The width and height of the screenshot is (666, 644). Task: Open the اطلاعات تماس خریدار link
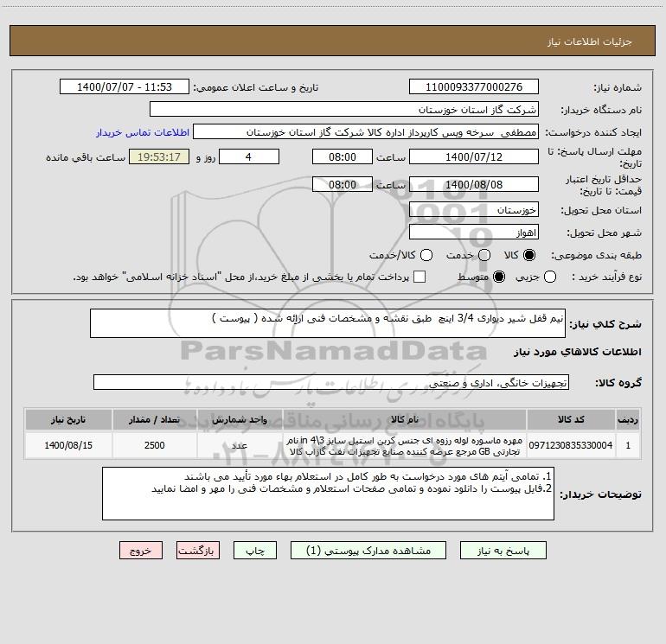point(143,132)
